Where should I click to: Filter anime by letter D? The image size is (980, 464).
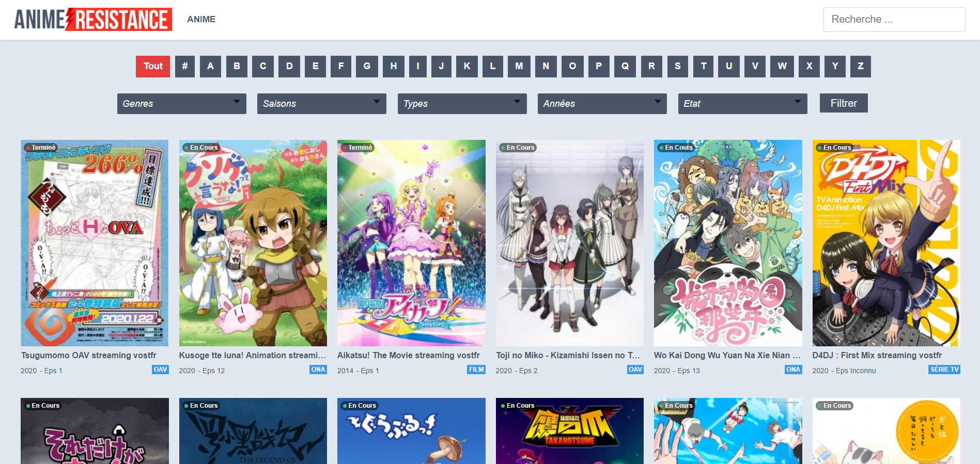(289, 66)
